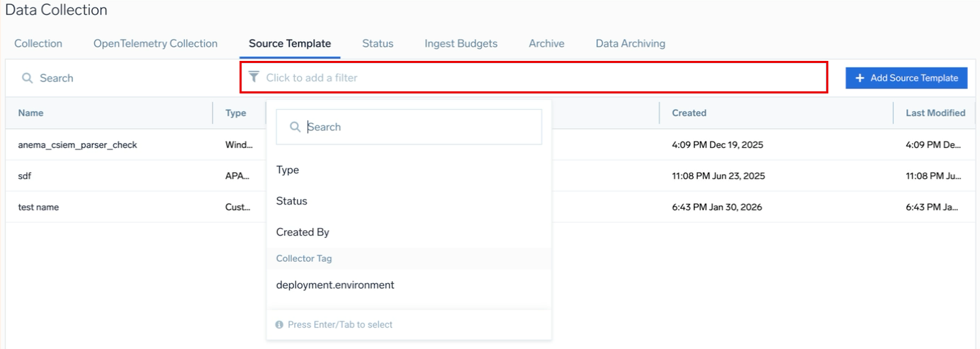Open the Data Archiving tab
980x349 pixels.
point(630,44)
